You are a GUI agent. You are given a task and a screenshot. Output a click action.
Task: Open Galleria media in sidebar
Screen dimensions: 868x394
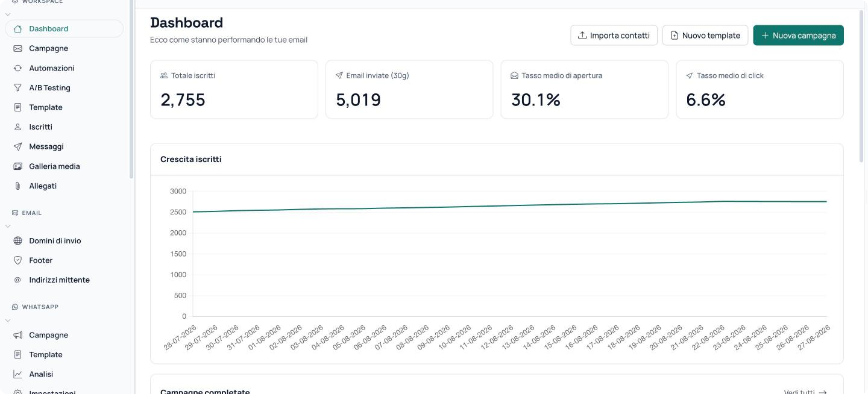(64, 166)
